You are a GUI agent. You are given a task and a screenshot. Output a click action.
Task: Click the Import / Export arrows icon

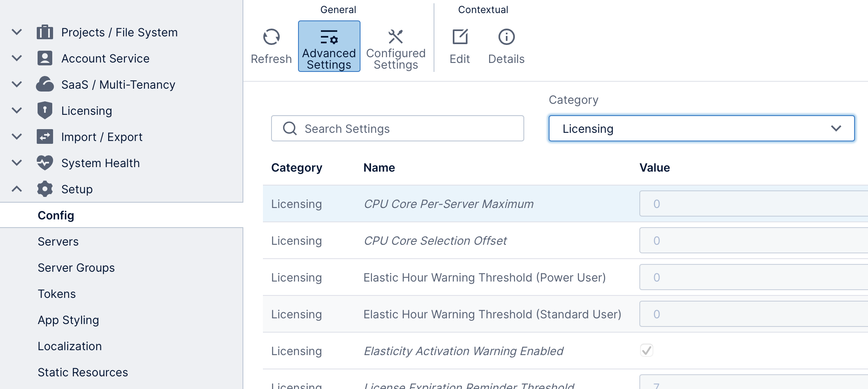coord(45,136)
